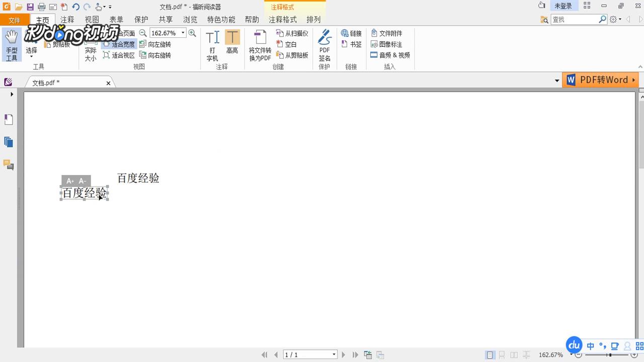The height and width of the screenshot is (362, 644).
Task: Collapse the ribbon with the chevron
Action: [640, 67]
